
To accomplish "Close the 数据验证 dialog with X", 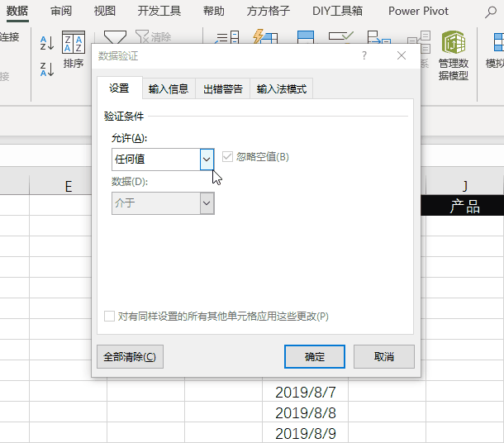I will point(402,55).
